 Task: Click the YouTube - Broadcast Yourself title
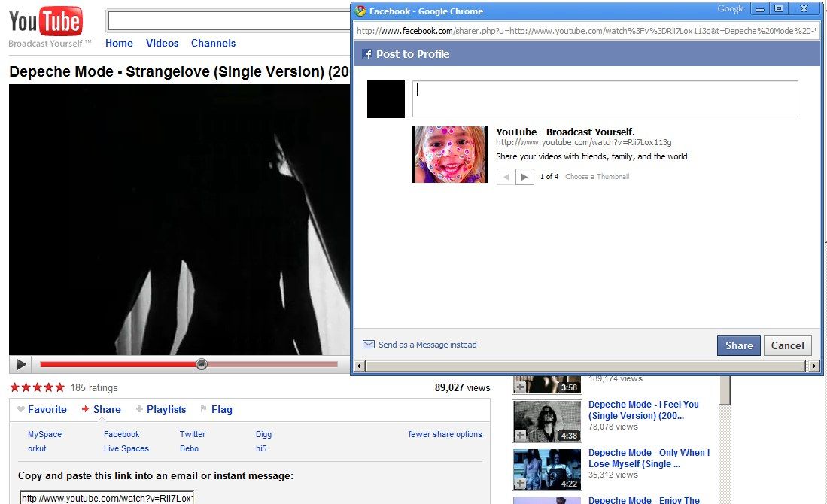pyautogui.click(x=565, y=132)
